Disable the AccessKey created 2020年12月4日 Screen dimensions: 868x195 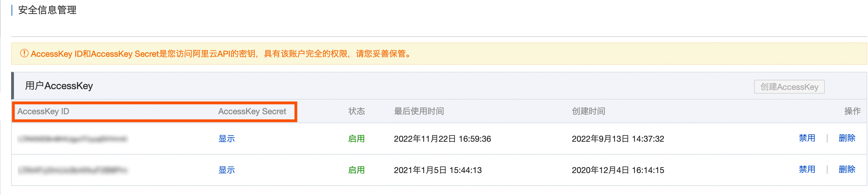[x=807, y=170]
